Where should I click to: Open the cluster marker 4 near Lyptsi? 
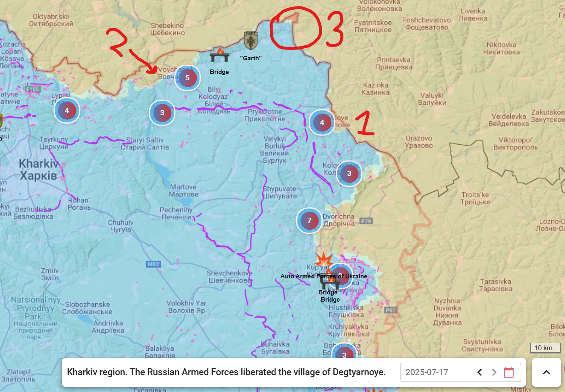click(67, 110)
